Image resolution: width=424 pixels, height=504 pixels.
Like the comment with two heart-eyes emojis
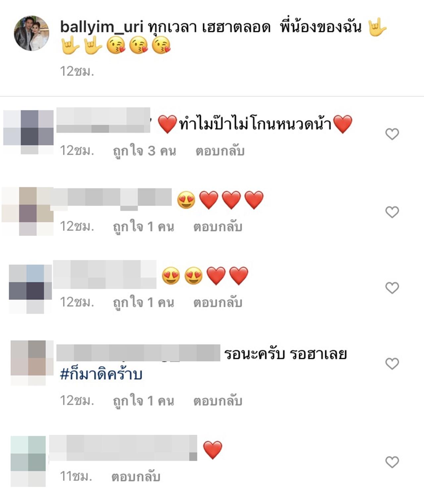coord(392,288)
